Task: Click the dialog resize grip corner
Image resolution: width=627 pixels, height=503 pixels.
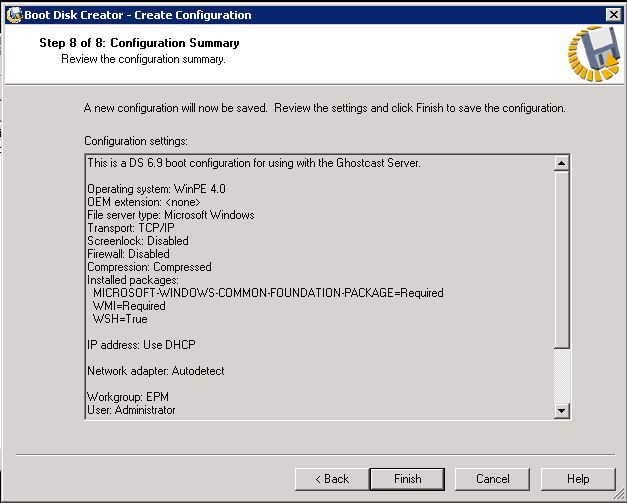Action: (x=619, y=495)
